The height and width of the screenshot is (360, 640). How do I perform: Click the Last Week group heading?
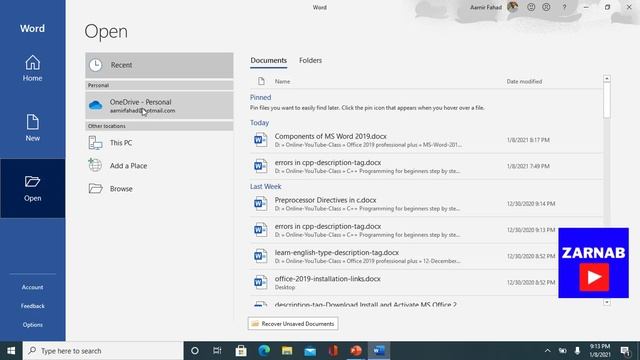coord(265,187)
